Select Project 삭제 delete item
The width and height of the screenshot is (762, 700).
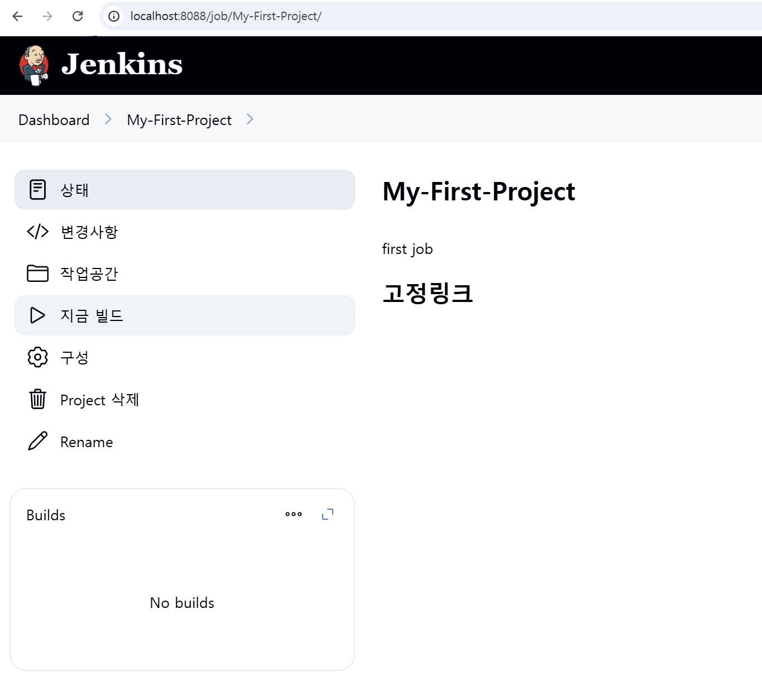point(185,400)
